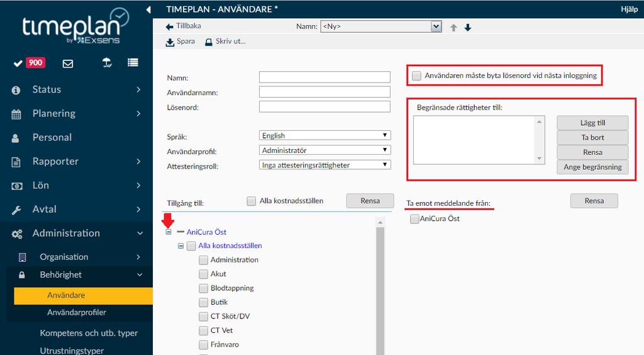
Task: Expand the Rapporter menu chevron
Action: [x=138, y=162]
